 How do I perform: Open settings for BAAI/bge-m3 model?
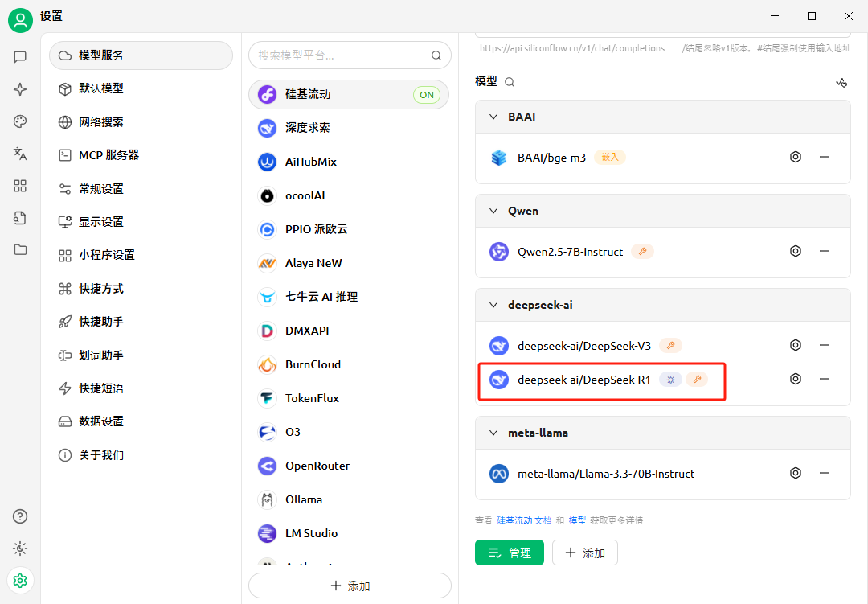tap(796, 157)
